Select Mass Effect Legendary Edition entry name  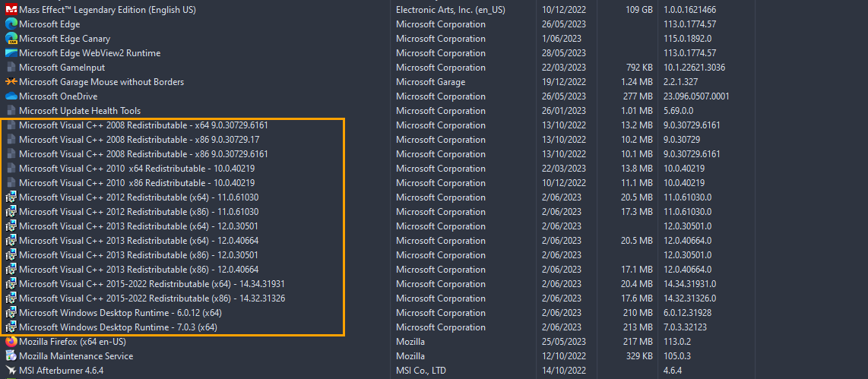(x=107, y=10)
